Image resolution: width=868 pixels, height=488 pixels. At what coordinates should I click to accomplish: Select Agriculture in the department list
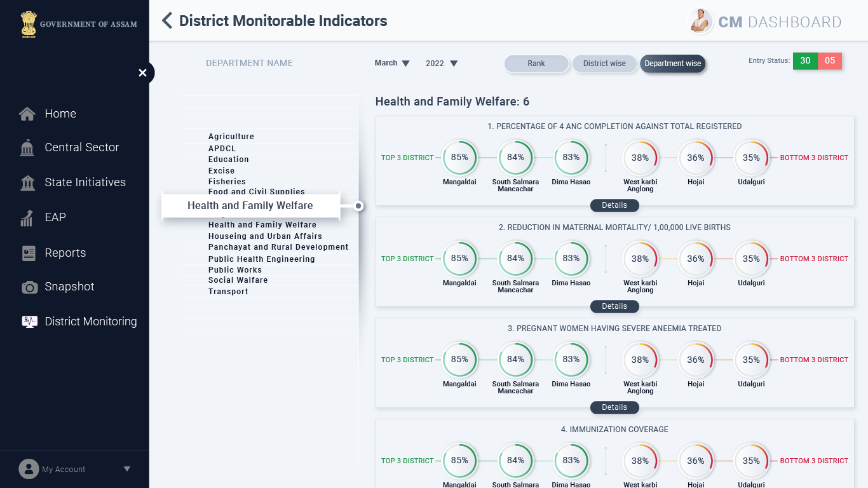pyautogui.click(x=231, y=137)
